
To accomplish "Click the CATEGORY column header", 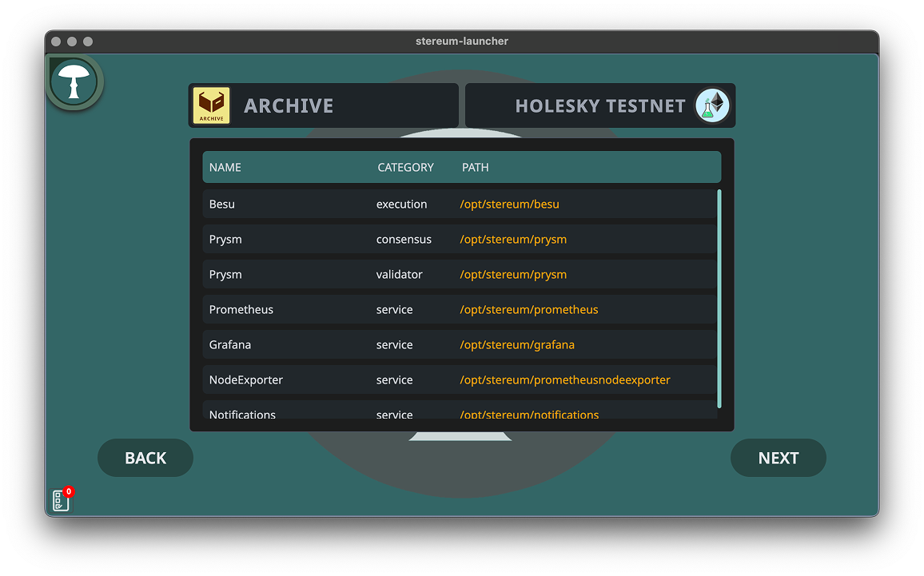I will [405, 167].
